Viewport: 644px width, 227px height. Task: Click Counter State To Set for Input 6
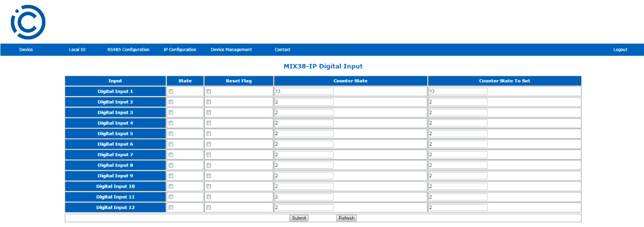[x=458, y=144]
